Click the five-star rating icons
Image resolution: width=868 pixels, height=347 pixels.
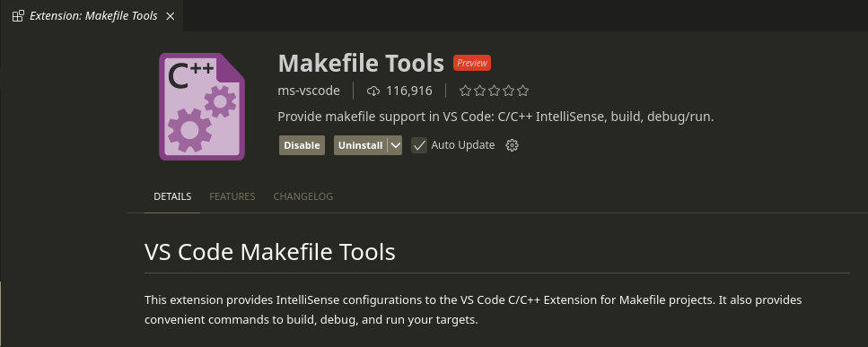coord(495,91)
